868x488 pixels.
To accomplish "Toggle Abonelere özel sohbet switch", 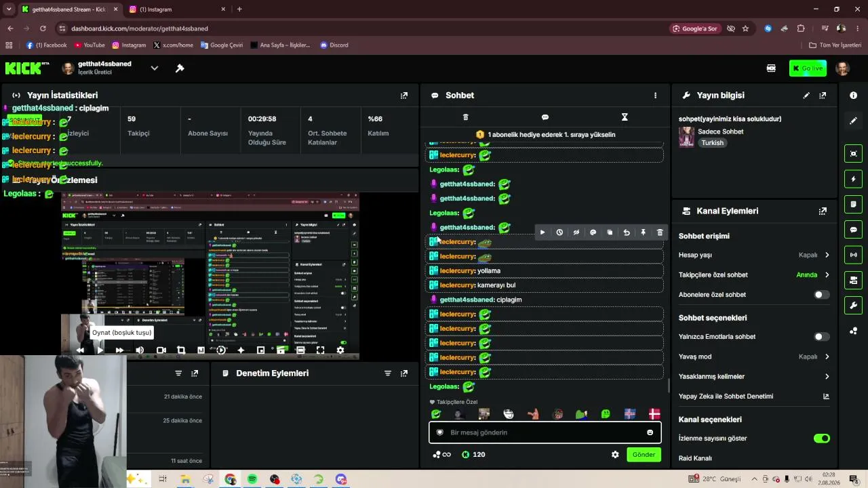I will 821,295.
